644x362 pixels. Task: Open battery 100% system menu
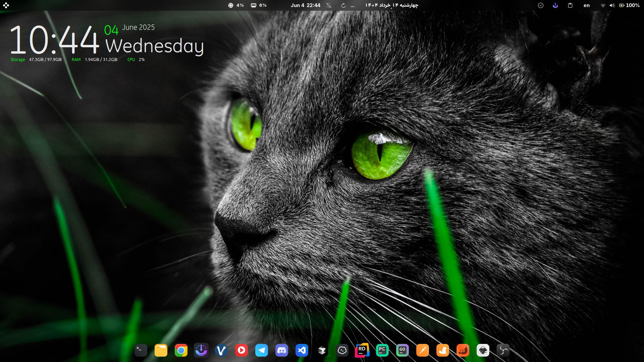(x=629, y=5)
